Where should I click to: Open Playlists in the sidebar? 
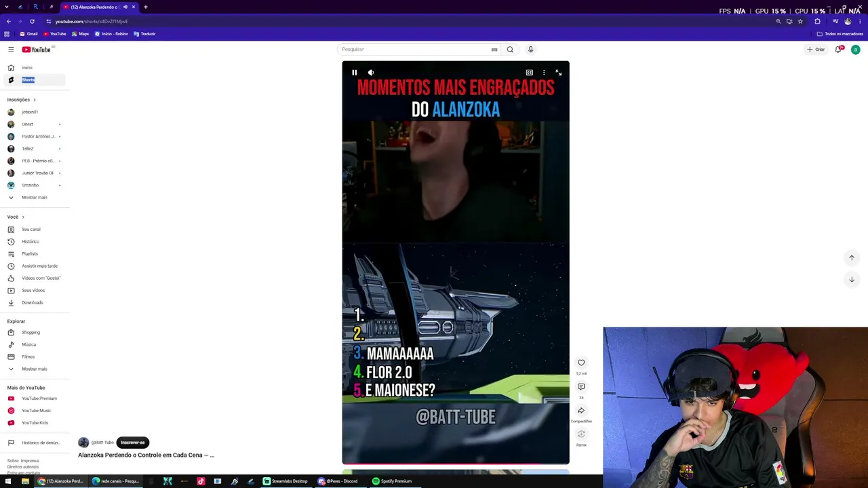(x=33, y=253)
